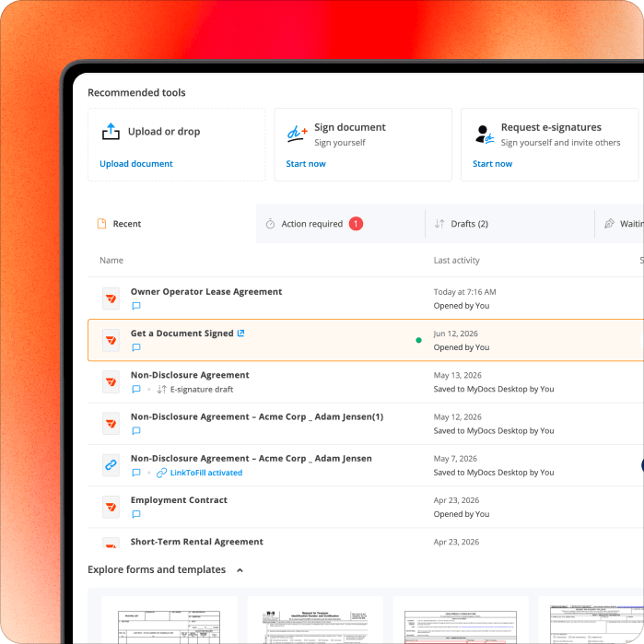Click the Last activity column header

[x=456, y=260]
